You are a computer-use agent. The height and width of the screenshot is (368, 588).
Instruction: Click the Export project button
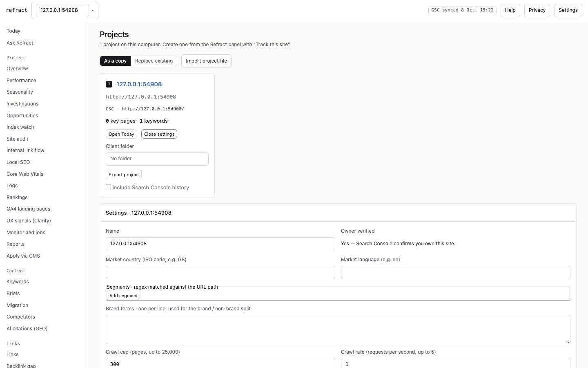click(124, 175)
